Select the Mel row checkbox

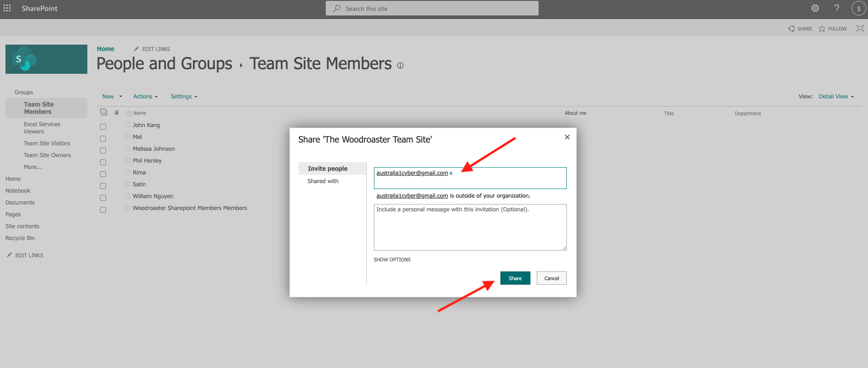(103, 138)
